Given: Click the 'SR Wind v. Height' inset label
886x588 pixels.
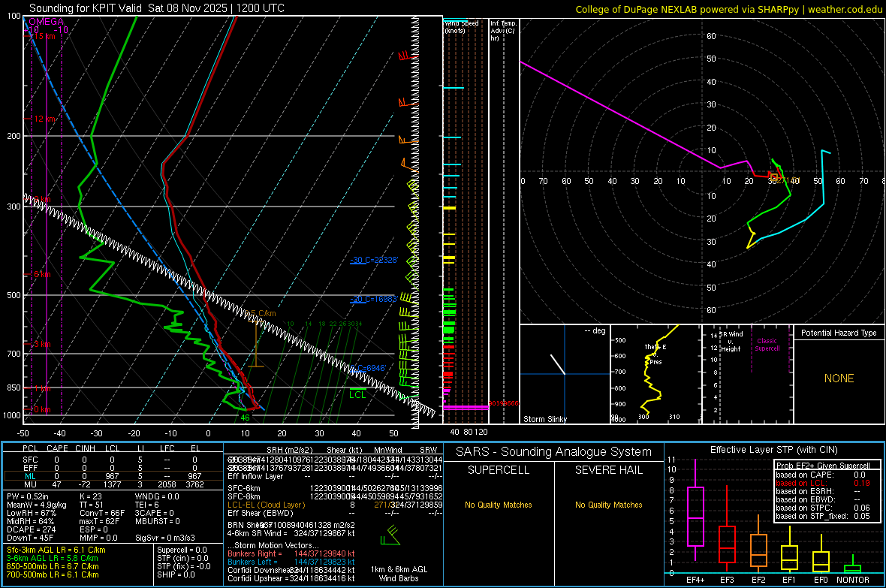Looking at the screenshot, I should [731, 342].
